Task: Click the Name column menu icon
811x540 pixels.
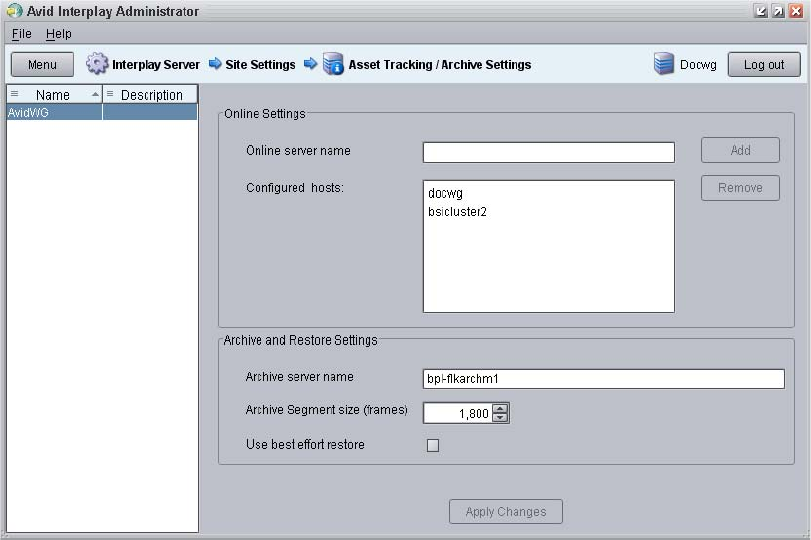Action: pyautogui.click(x=14, y=94)
